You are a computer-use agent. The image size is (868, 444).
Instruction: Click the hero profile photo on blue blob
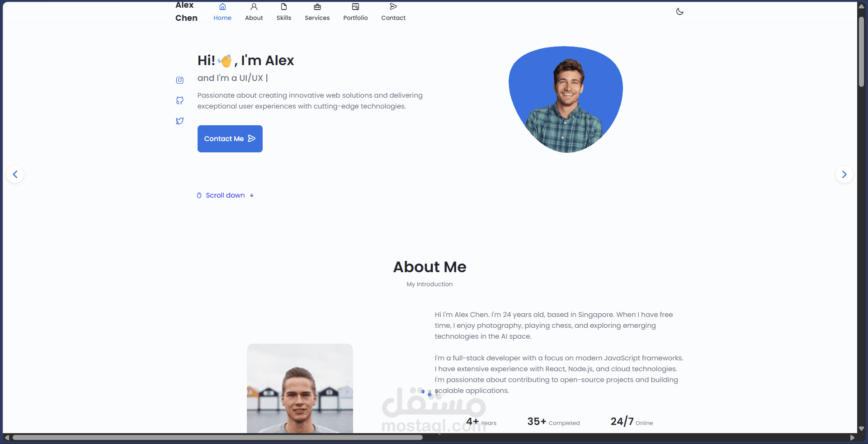[x=566, y=99]
